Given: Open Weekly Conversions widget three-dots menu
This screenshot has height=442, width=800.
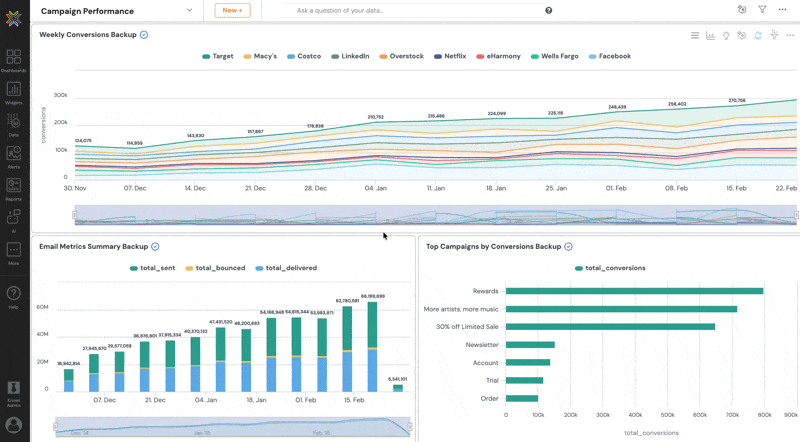Looking at the screenshot, I should tap(790, 35).
